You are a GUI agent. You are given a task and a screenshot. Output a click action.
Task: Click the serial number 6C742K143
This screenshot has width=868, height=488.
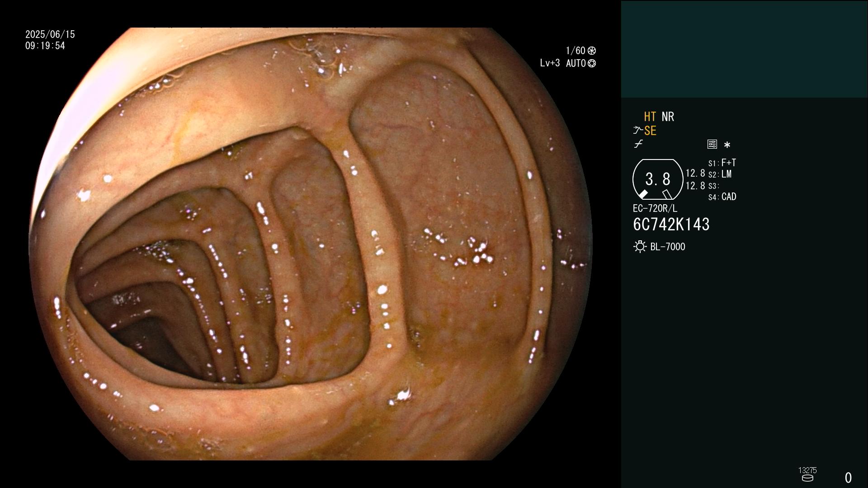coord(671,224)
